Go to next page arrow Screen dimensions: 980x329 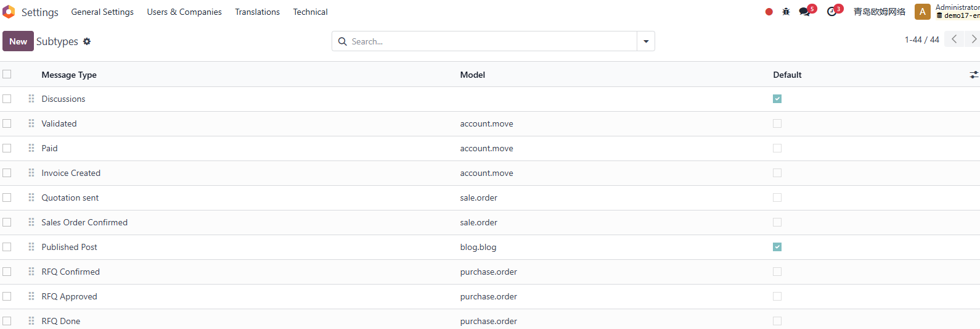click(973, 40)
